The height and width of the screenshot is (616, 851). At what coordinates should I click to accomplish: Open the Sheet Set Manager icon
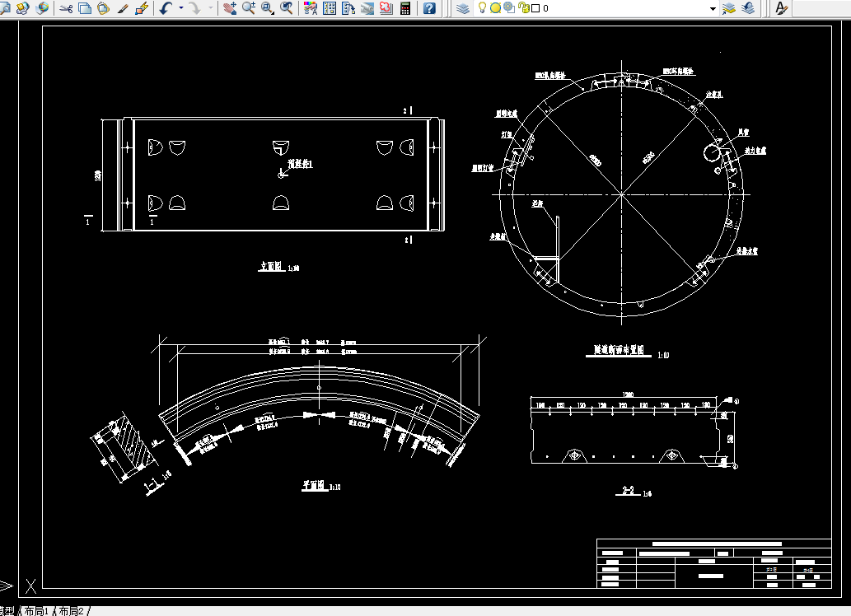click(367, 8)
